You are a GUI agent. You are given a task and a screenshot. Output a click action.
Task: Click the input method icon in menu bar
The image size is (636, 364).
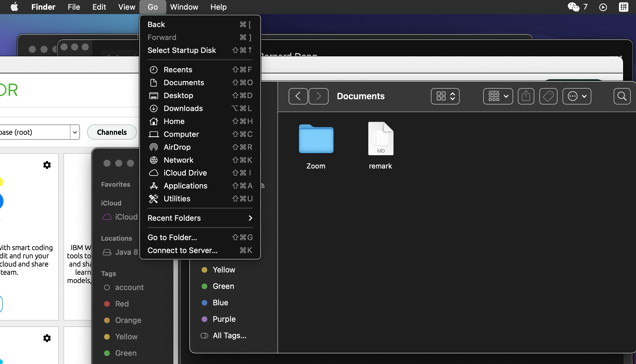623,7
